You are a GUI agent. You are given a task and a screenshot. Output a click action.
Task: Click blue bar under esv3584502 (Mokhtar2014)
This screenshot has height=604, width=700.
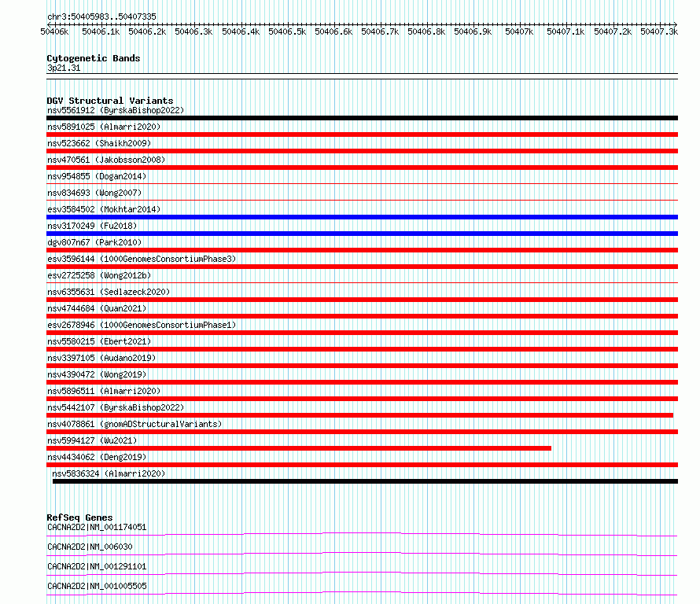point(362,217)
